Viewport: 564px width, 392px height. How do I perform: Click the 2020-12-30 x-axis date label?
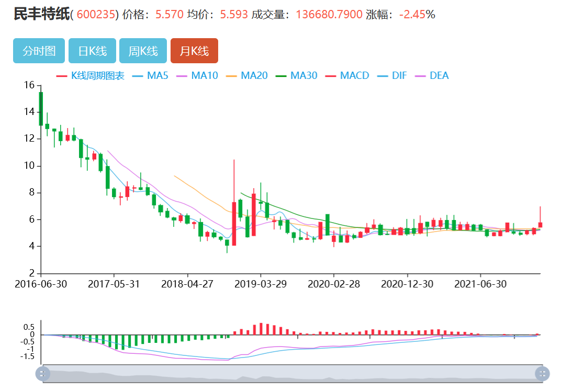[407, 284]
